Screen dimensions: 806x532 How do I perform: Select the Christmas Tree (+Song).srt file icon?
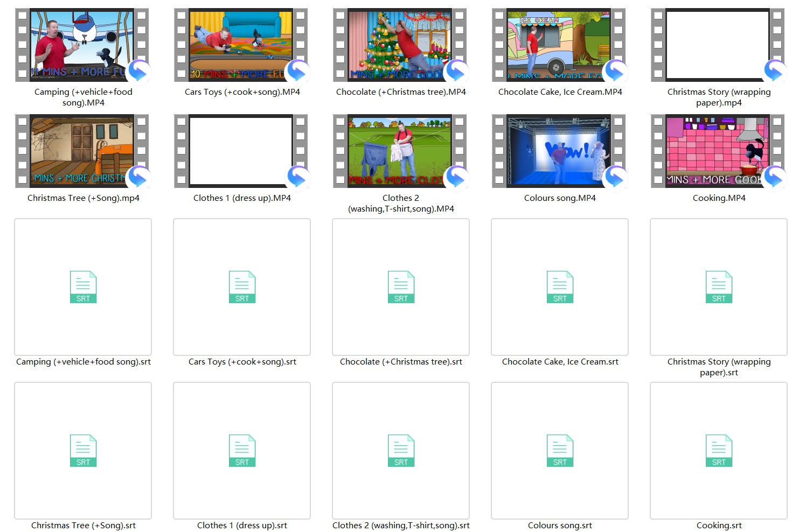tap(83, 451)
